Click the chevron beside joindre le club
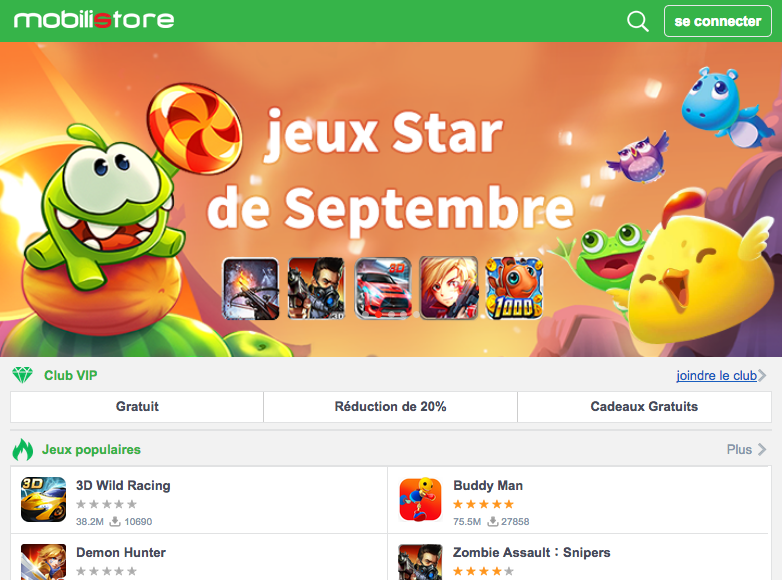 762,376
